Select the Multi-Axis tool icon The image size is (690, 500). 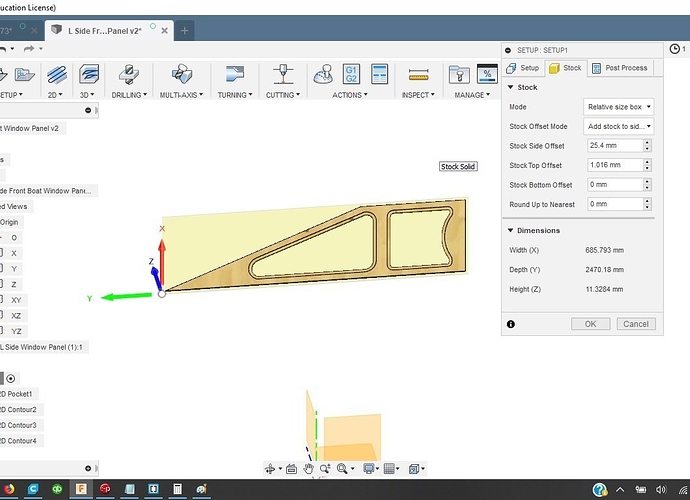coord(182,74)
